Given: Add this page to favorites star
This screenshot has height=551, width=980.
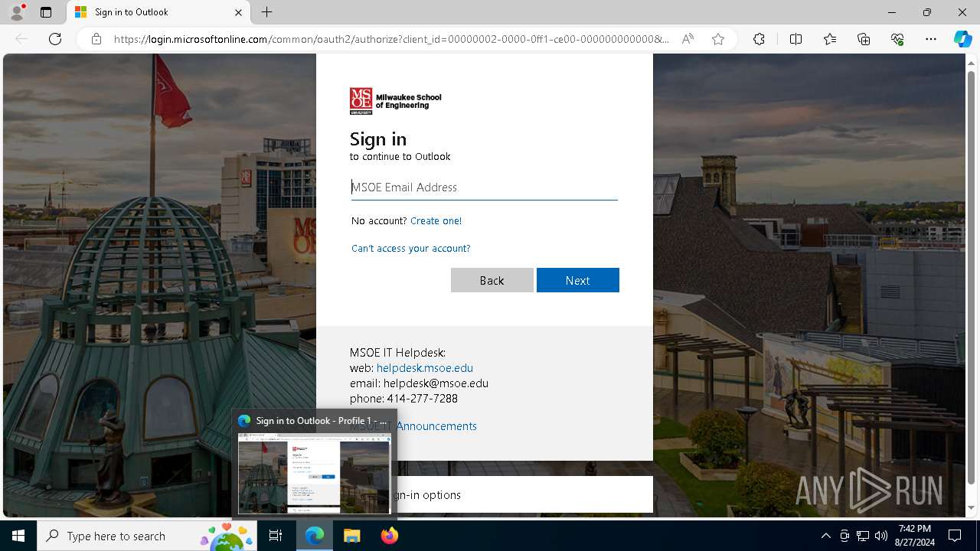Looking at the screenshot, I should (x=718, y=39).
